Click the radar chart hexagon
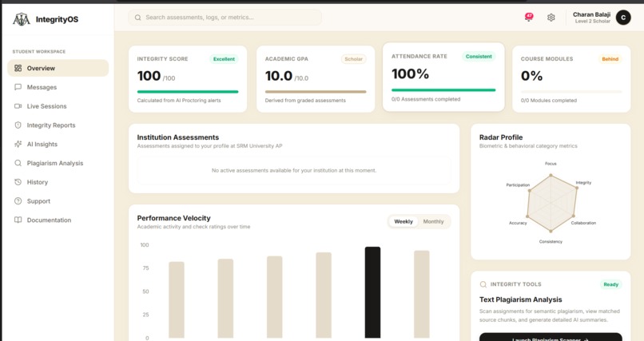This screenshot has width=644, height=341. coord(551,203)
